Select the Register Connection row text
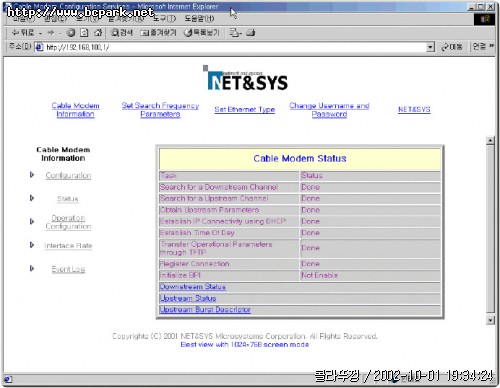Viewport: 500px width, 388px height. pos(194,264)
